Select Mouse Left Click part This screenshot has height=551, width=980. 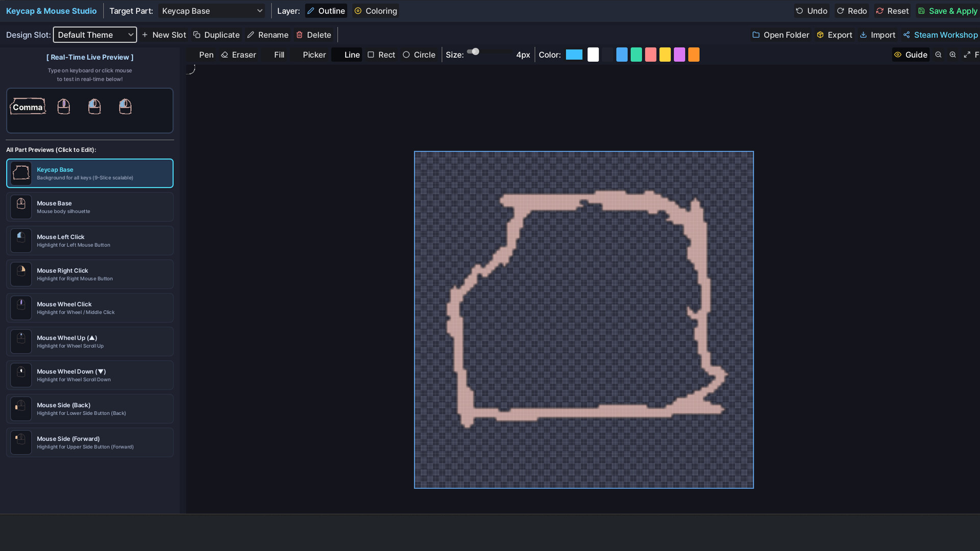(90, 241)
